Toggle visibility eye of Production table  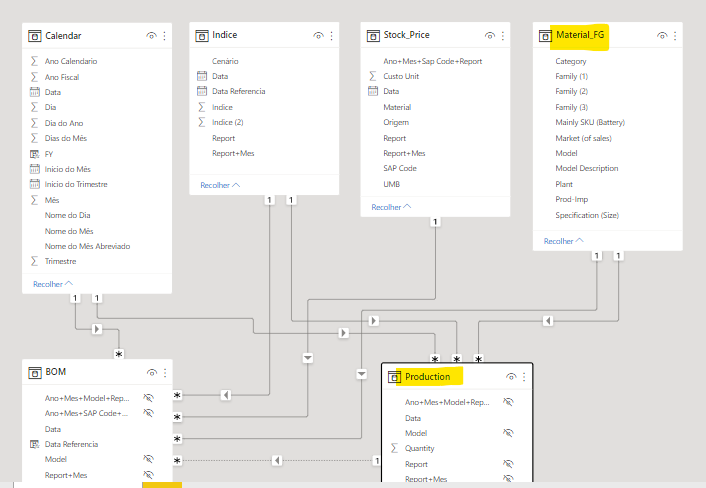click(511, 377)
